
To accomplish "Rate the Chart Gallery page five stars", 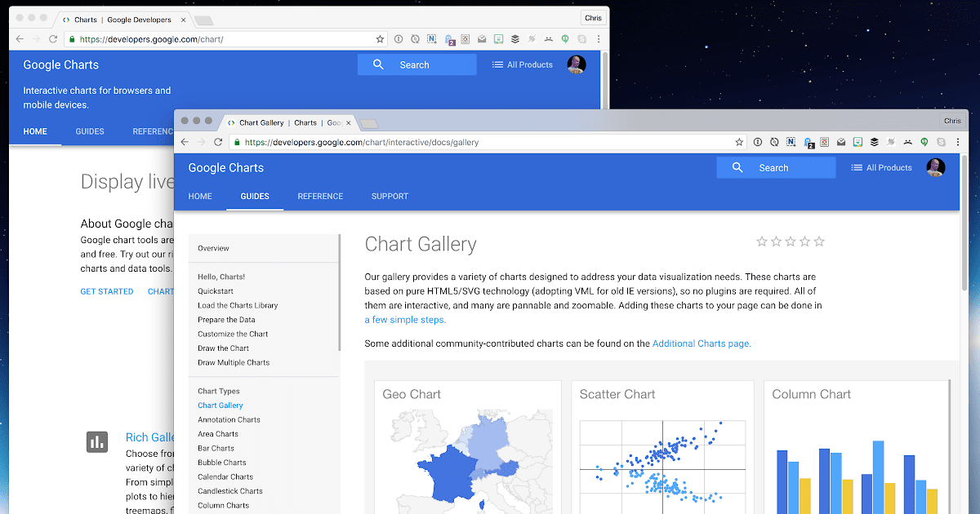I will [819, 241].
